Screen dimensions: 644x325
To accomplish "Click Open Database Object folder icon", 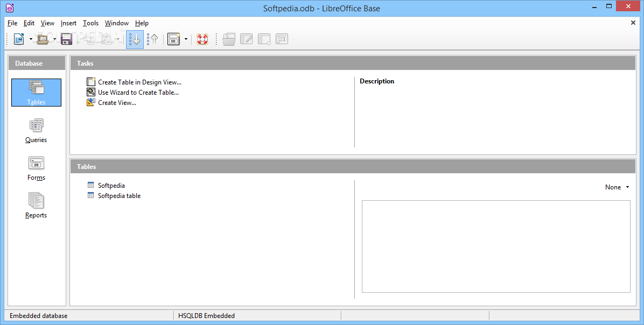I will coord(229,39).
